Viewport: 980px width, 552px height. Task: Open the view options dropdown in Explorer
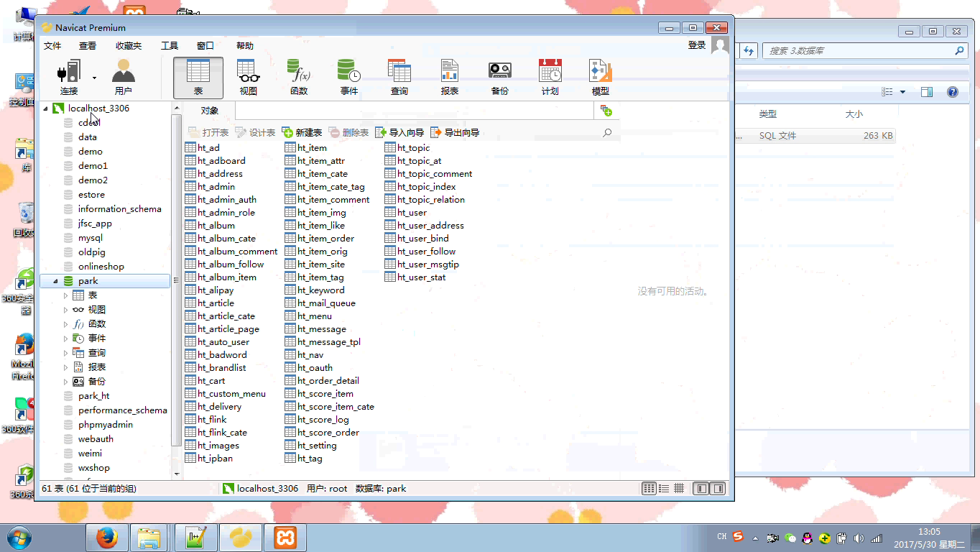pyautogui.click(x=903, y=92)
